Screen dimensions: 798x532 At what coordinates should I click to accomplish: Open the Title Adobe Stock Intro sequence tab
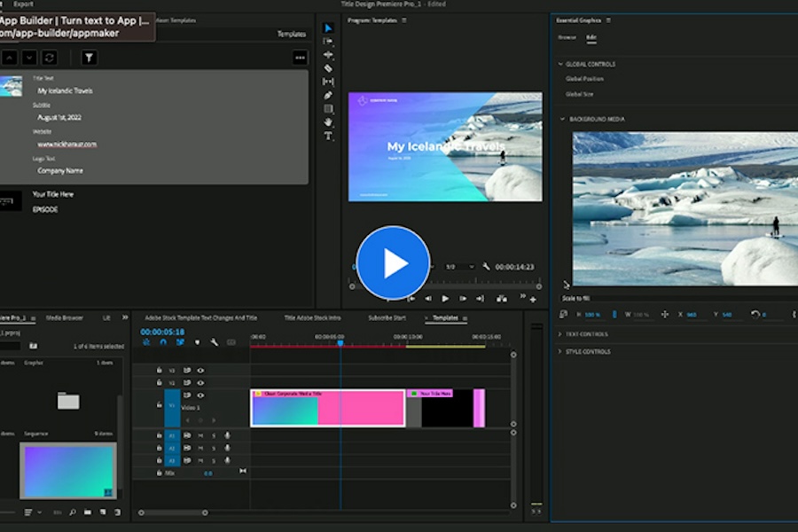coord(312,317)
